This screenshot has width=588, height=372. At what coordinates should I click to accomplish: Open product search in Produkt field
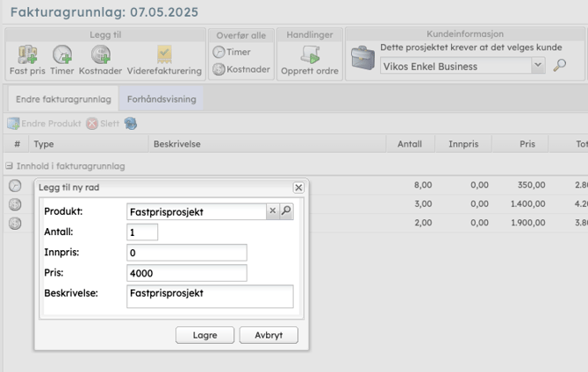pos(285,211)
